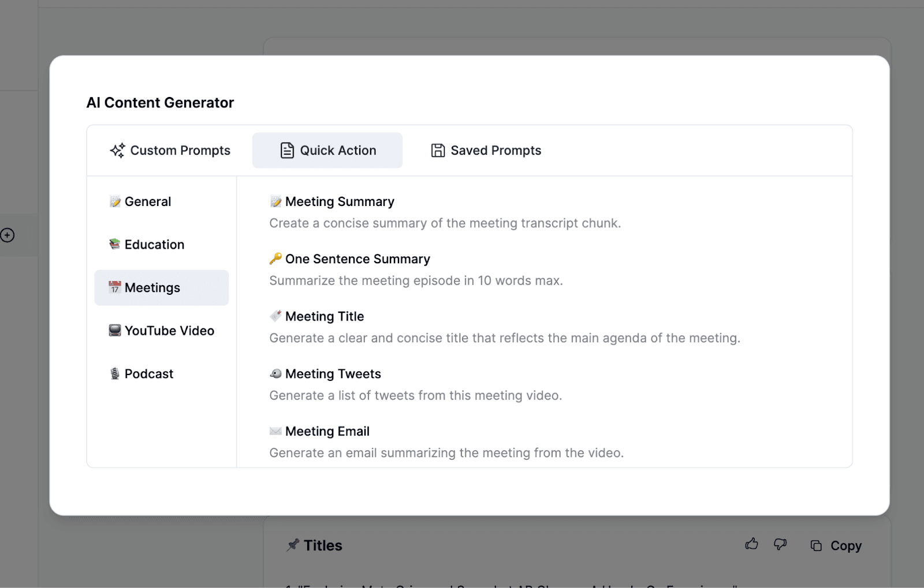This screenshot has height=588, width=924.
Task: Click the key icon beside One Sentence Summary
Action: [275, 259]
